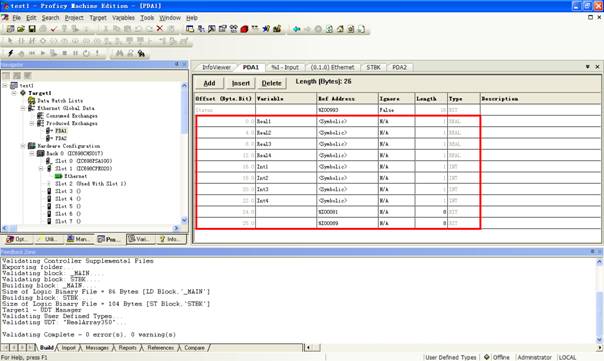Open the Variables menu
Image resolution: width=604 pixels, height=361 pixels.
(123, 18)
